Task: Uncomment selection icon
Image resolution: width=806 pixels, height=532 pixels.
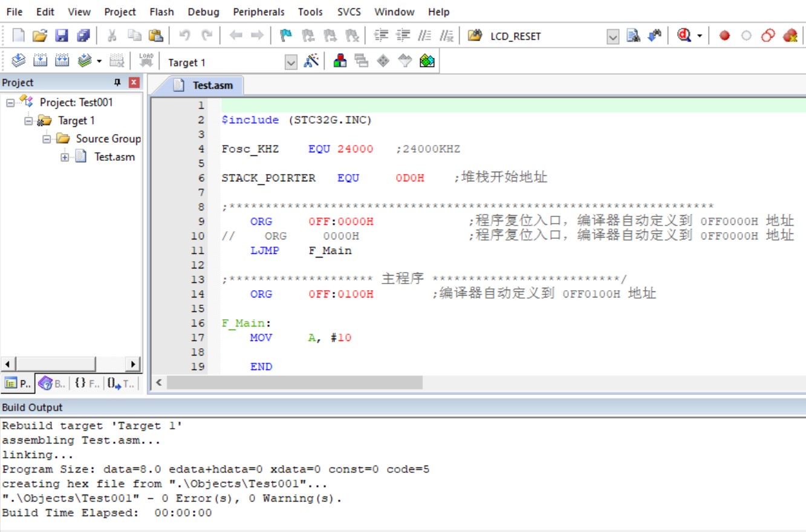Action: (446, 36)
